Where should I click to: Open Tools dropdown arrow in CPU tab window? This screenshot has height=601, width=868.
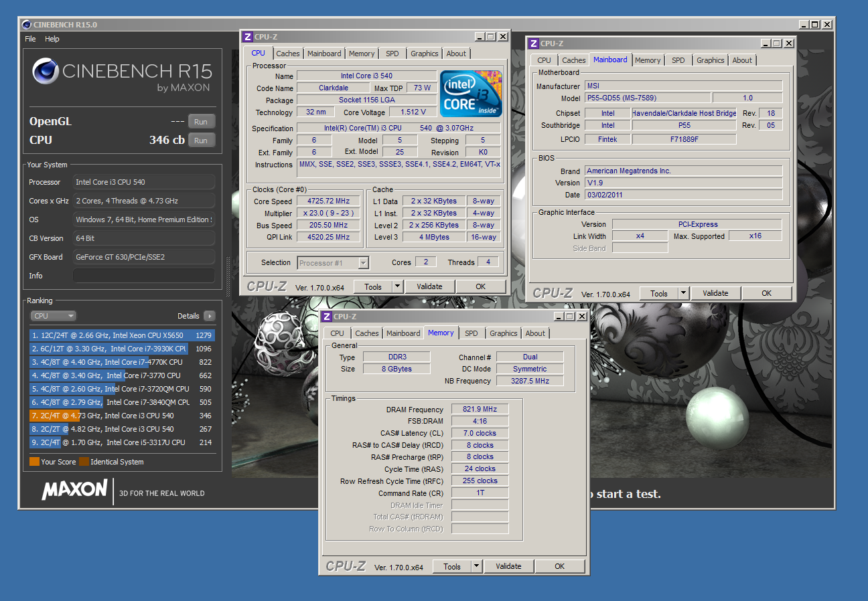click(x=397, y=286)
